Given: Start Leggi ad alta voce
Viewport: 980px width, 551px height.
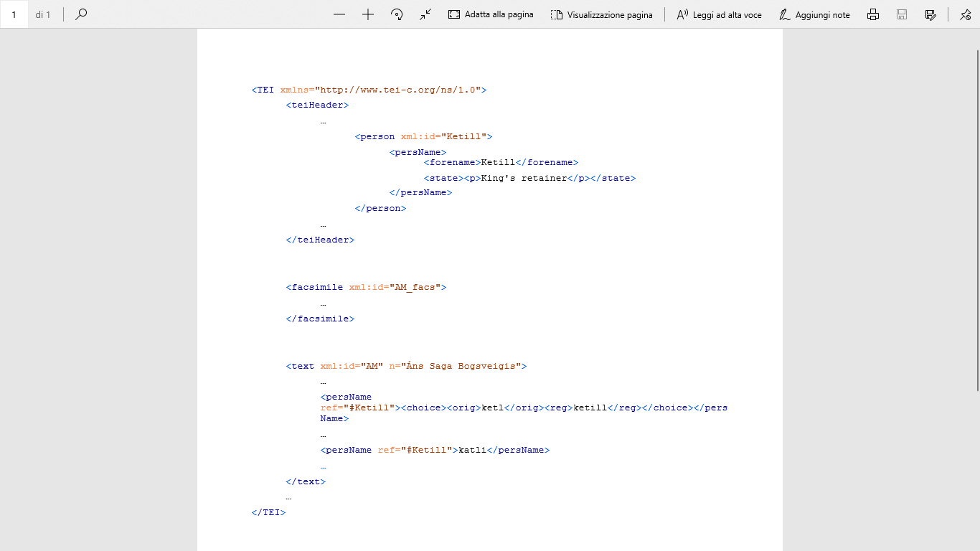Looking at the screenshot, I should click(x=719, y=14).
